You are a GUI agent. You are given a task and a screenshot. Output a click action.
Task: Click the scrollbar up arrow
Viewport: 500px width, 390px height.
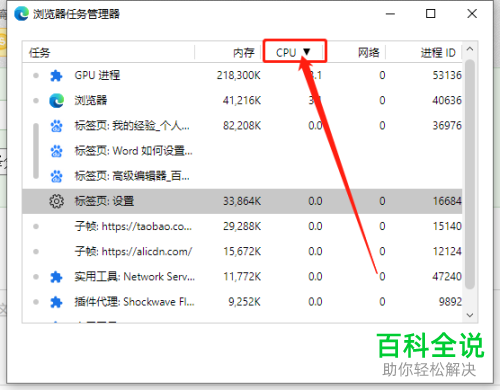470,49
